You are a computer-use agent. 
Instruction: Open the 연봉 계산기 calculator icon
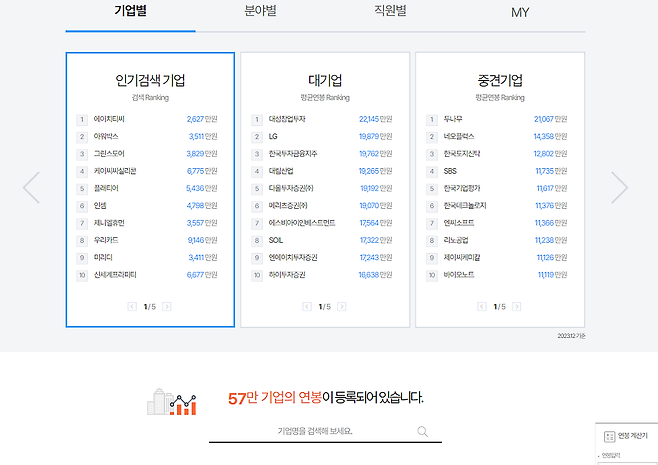pos(610,437)
